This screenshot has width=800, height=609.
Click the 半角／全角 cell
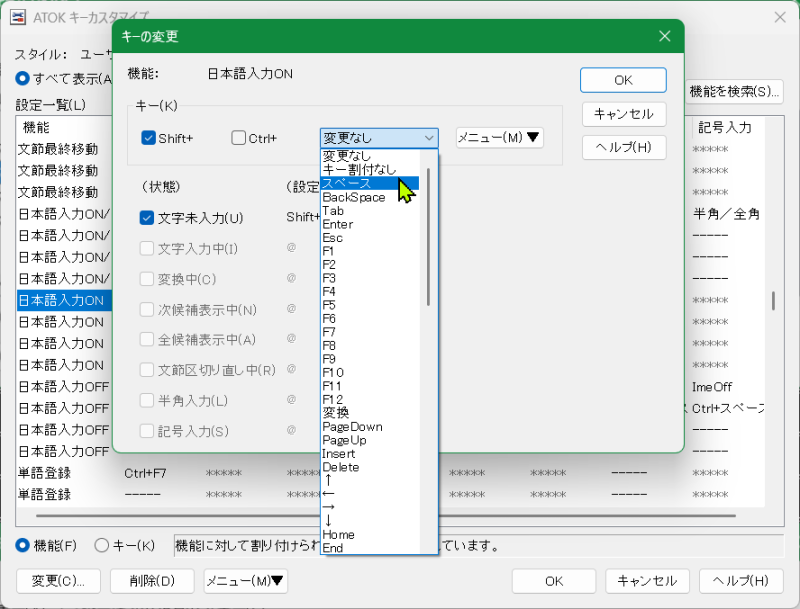726,214
